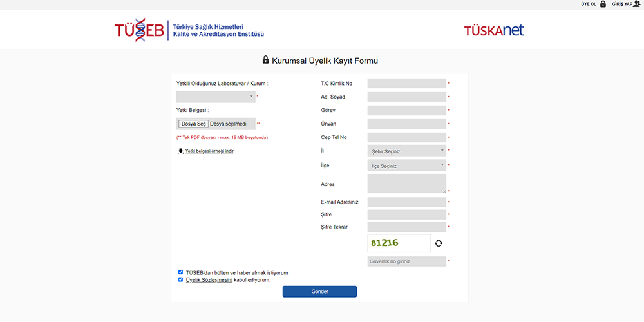Image resolution: width=644 pixels, height=322 pixels.
Task: Open the Yetki belgesi örneği indir link
Action: 209,151
